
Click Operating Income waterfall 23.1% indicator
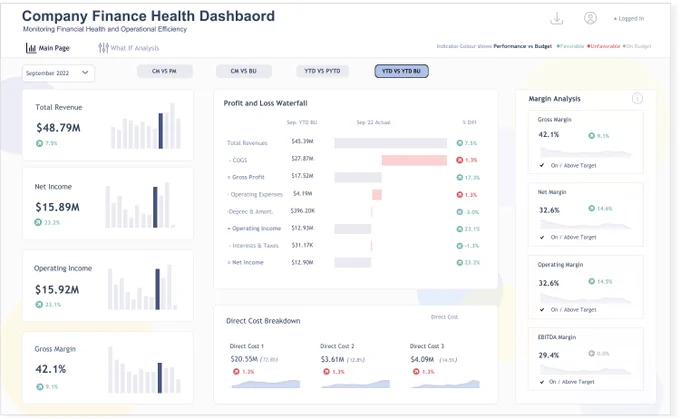click(460, 229)
